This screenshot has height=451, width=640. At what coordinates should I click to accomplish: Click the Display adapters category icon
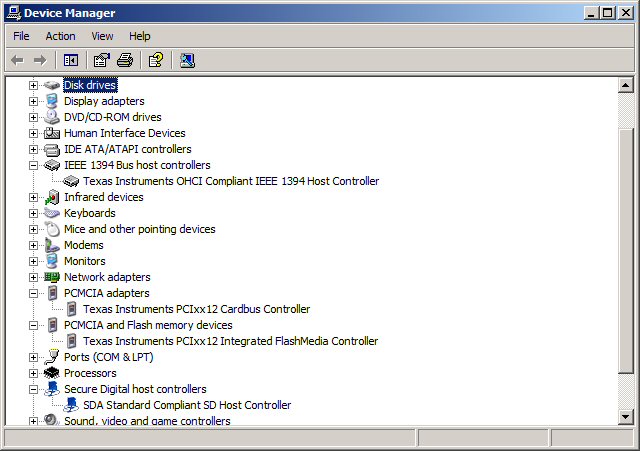click(x=52, y=101)
